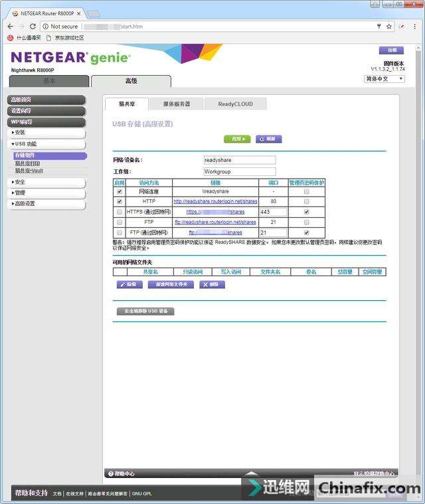Screen dimensions: 425x504
Task: Select 存储组件 in the USB menu
Action: coord(50,155)
